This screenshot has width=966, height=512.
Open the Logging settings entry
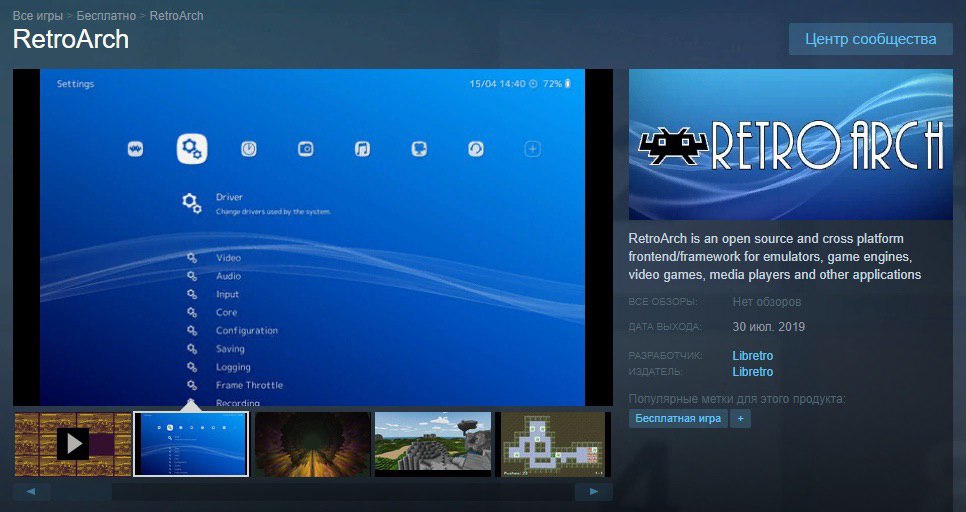233,367
